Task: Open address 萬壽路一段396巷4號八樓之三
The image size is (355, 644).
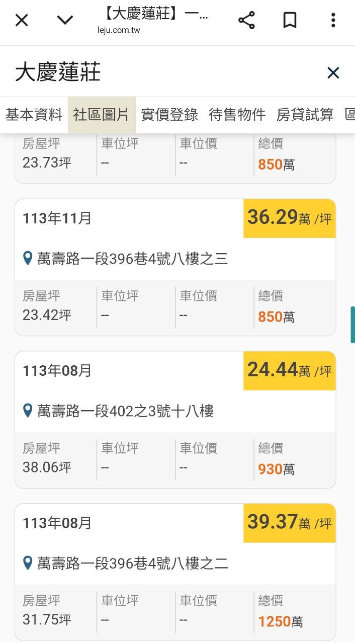Action: click(x=132, y=259)
